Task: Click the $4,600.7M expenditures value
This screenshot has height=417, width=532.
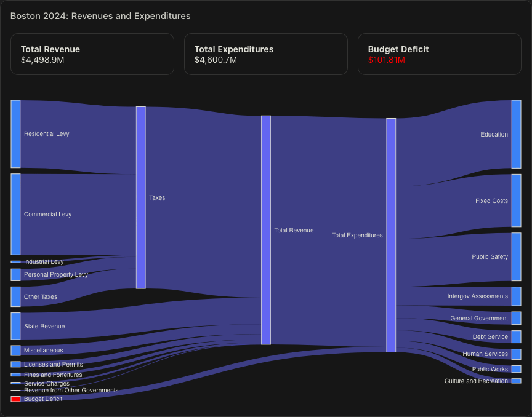Action: coord(216,60)
